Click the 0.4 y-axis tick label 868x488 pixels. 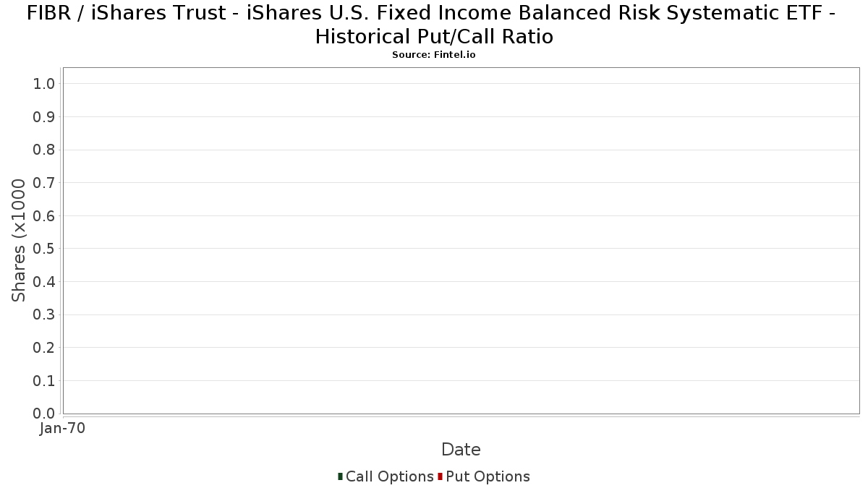coord(44,282)
